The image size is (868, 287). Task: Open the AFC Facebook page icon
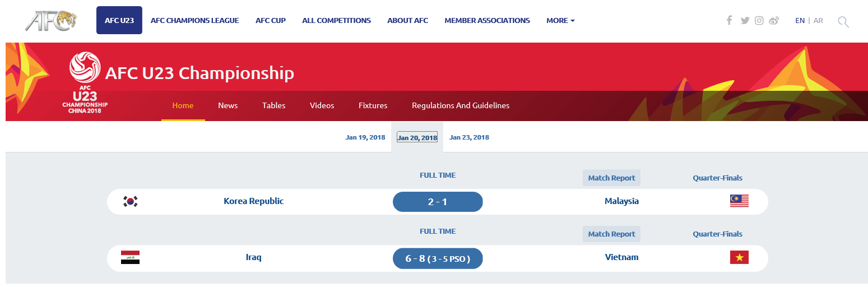click(x=729, y=21)
